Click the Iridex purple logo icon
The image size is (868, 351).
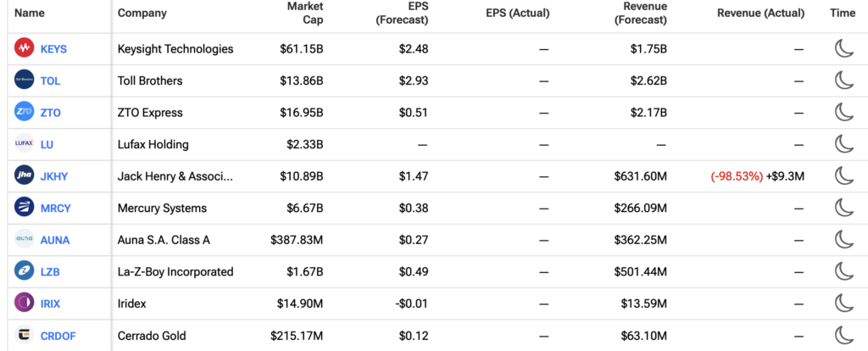pyautogui.click(x=24, y=304)
